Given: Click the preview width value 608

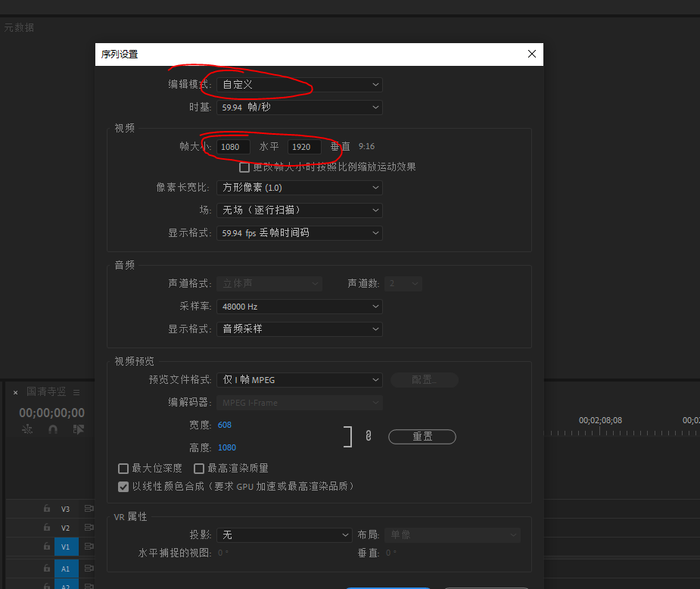Looking at the screenshot, I should (225, 425).
